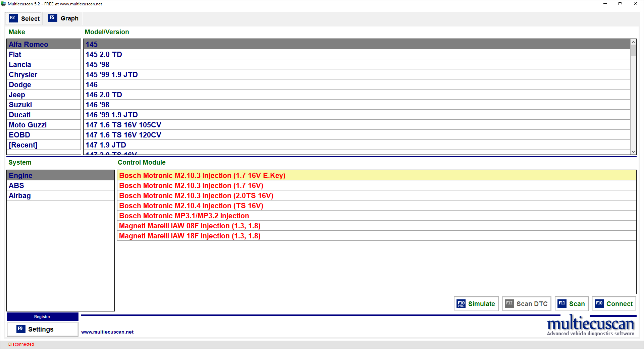Close the Multiecuscan window

[636, 4]
